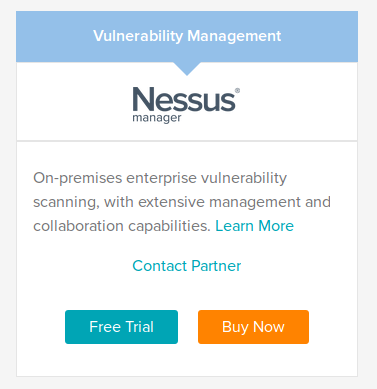This screenshot has height=389, width=377.
Task: Click the 'Now' word on orange button
Action: pos(269,327)
